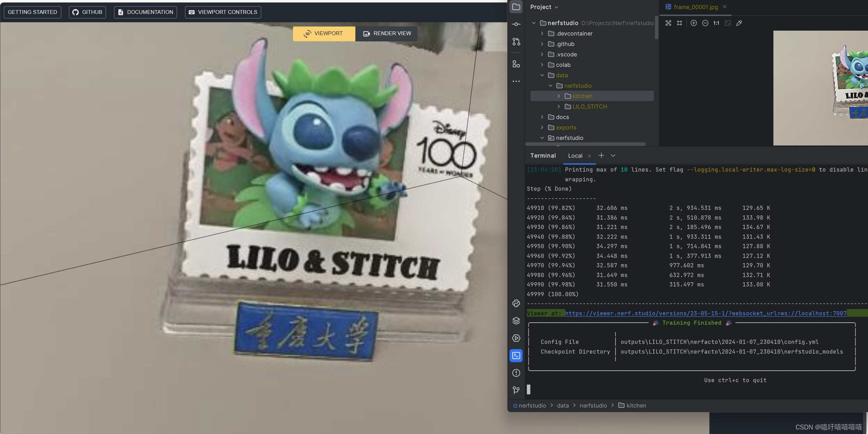Open the Git tool window icon
868x434 pixels.
click(x=516, y=390)
